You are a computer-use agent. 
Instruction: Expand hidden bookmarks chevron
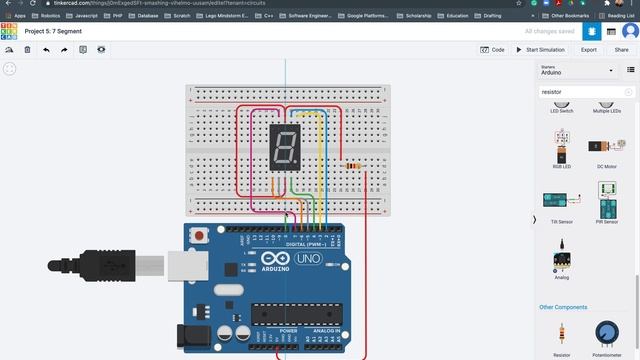pos(533,16)
